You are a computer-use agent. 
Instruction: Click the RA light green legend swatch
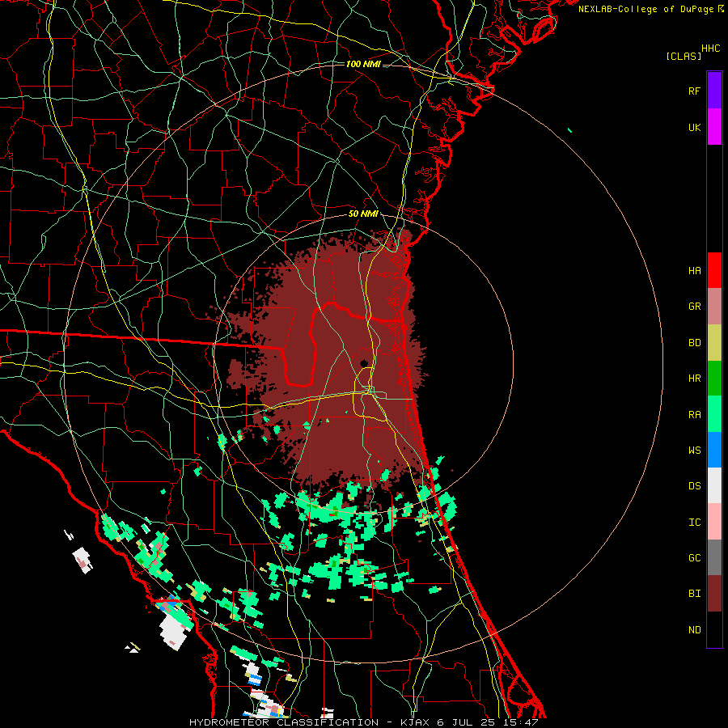(x=714, y=414)
